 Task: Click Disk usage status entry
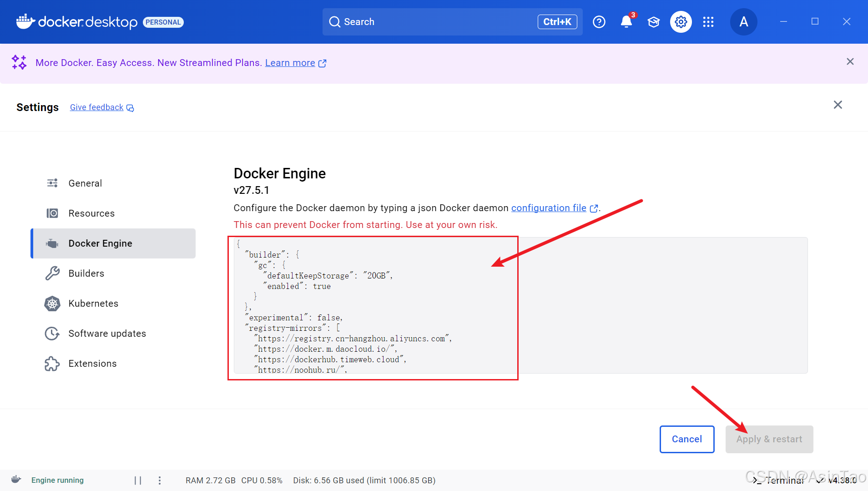pyautogui.click(x=364, y=481)
